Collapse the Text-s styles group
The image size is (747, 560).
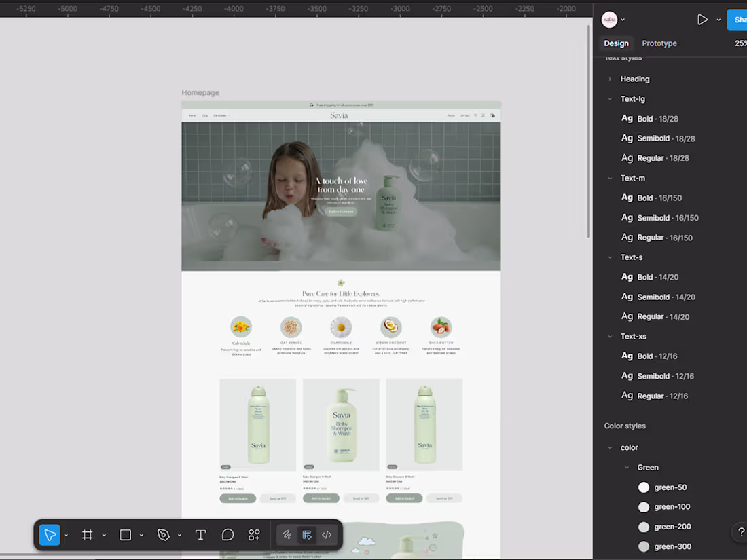pyautogui.click(x=610, y=257)
